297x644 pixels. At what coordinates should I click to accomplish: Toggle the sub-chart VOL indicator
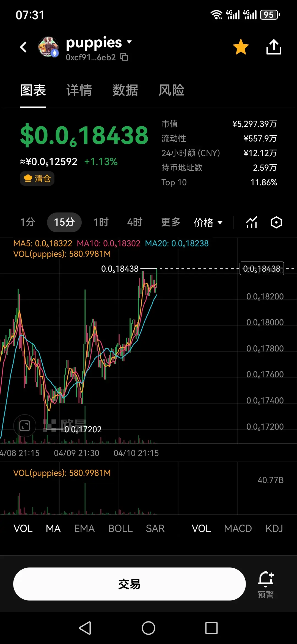(x=201, y=528)
